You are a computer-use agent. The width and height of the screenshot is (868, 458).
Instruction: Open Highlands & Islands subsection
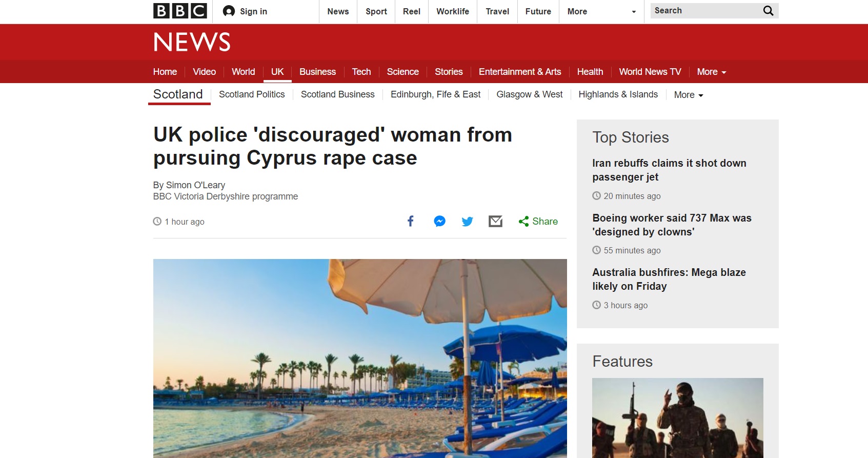pyautogui.click(x=618, y=94)
